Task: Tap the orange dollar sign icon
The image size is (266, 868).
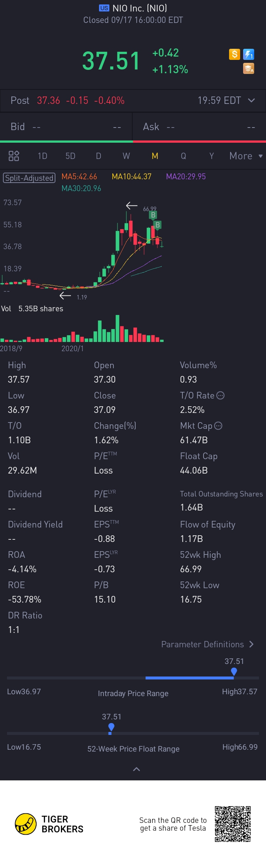Action: (235, 54)
